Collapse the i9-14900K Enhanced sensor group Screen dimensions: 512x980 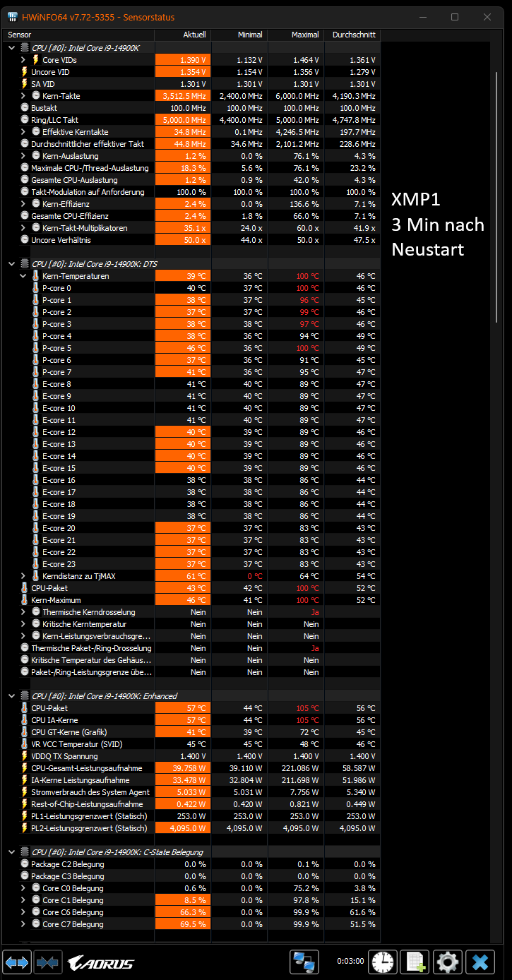coord(11,696)
